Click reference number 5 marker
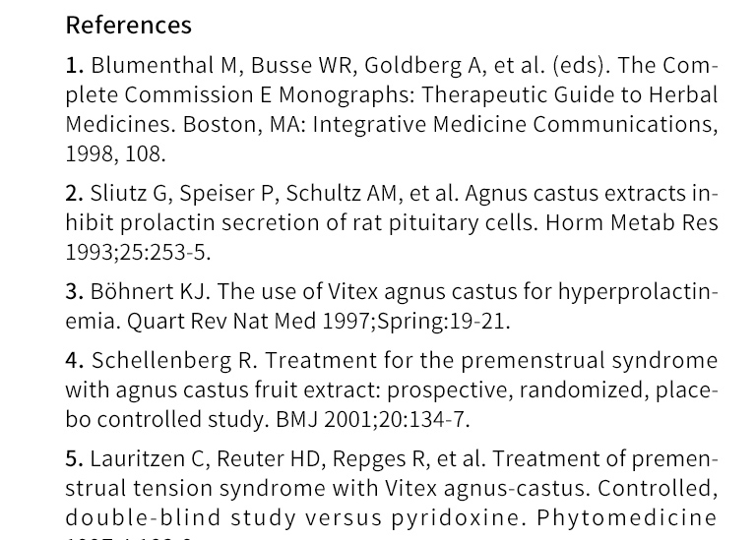 click(x=74, y=459)
